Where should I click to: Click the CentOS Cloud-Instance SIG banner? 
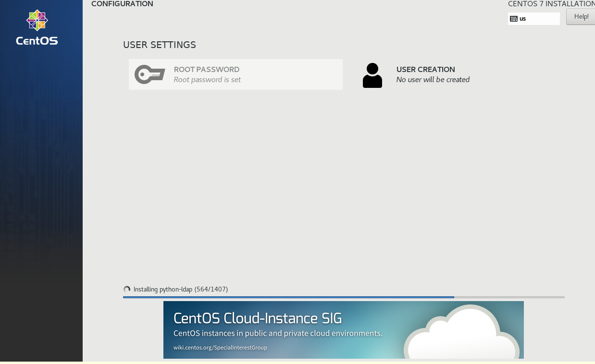point(344,330)
